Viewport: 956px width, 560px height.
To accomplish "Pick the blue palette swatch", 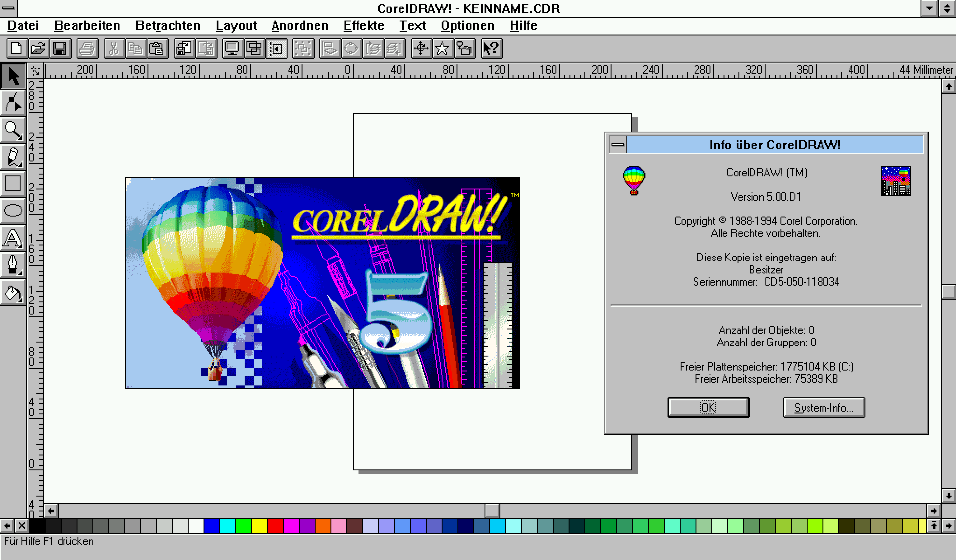I will coord(212,526).
